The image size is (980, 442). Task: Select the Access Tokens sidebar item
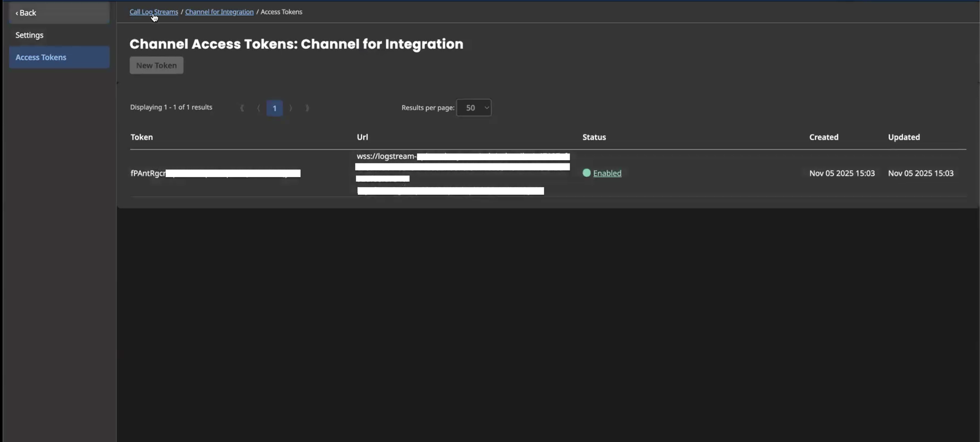tap(41, 57)
